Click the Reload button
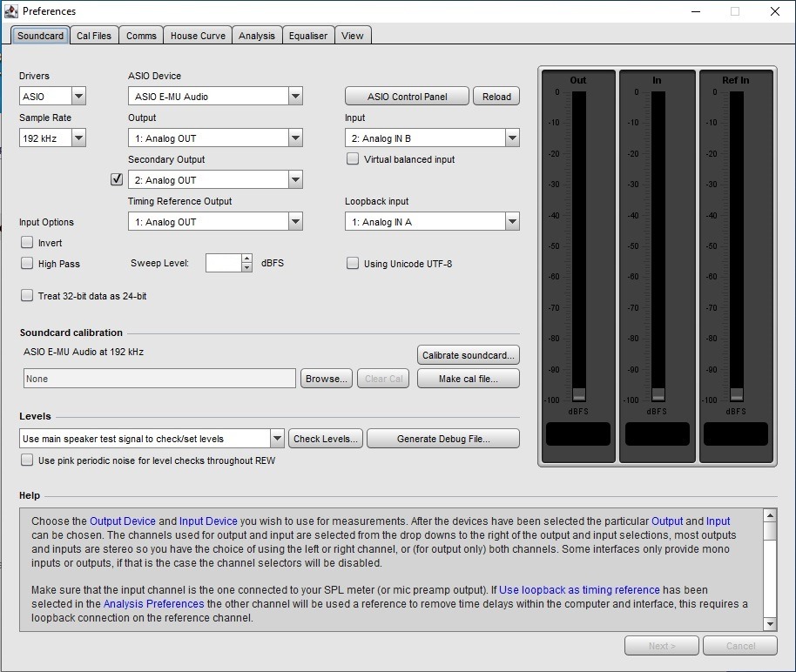The width and height of the screenshot is (796, 672). coord(496,96)
